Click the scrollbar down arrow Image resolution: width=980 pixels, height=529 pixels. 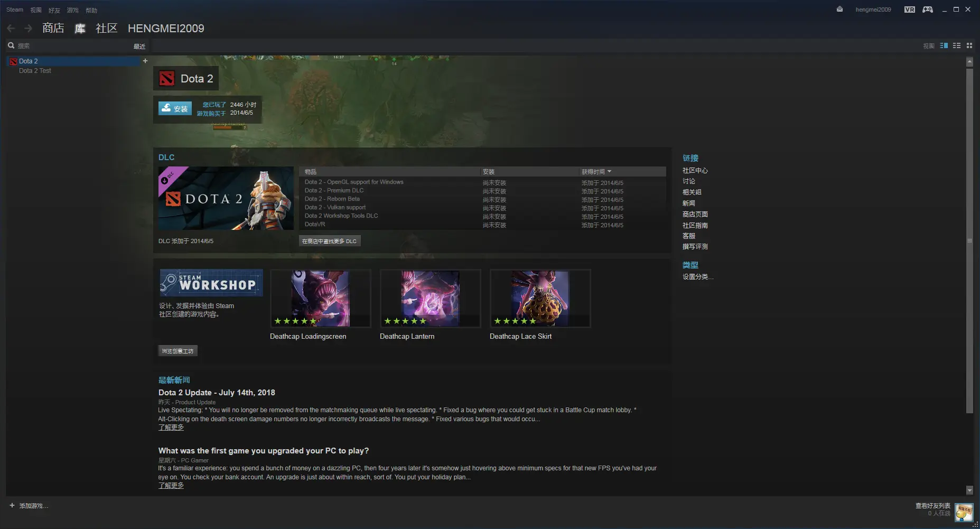click(969, 490)
